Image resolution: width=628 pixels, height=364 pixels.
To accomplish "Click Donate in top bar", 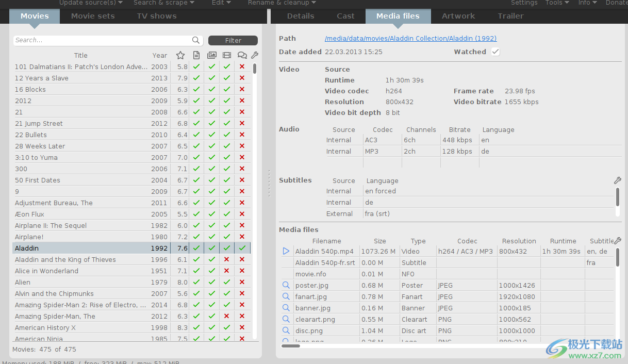I will 616,3.
